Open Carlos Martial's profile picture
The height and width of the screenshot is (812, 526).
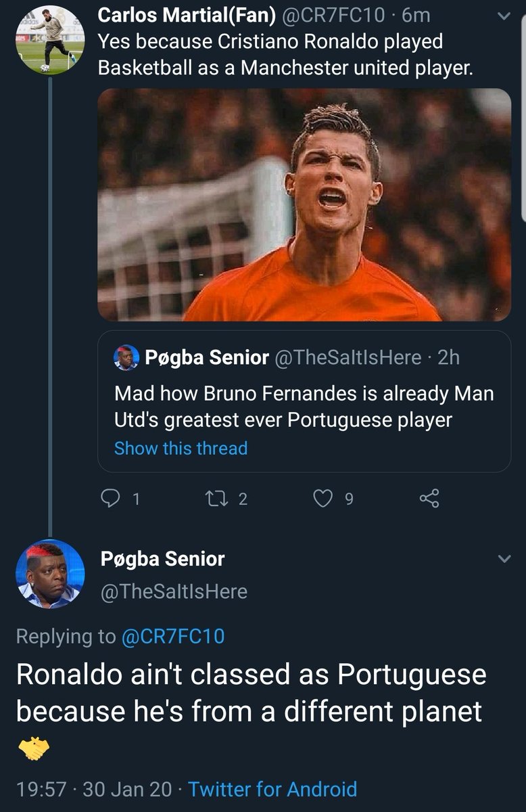coord(49,41)
